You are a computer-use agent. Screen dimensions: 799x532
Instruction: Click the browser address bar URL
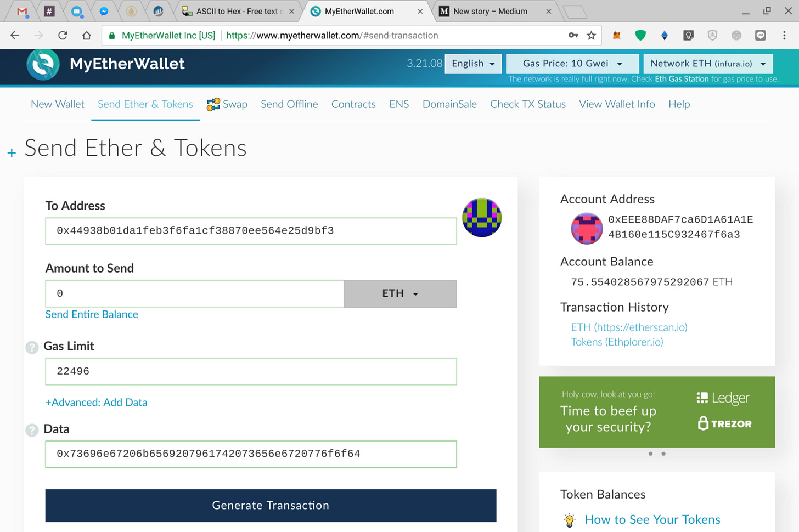(332, 35)
